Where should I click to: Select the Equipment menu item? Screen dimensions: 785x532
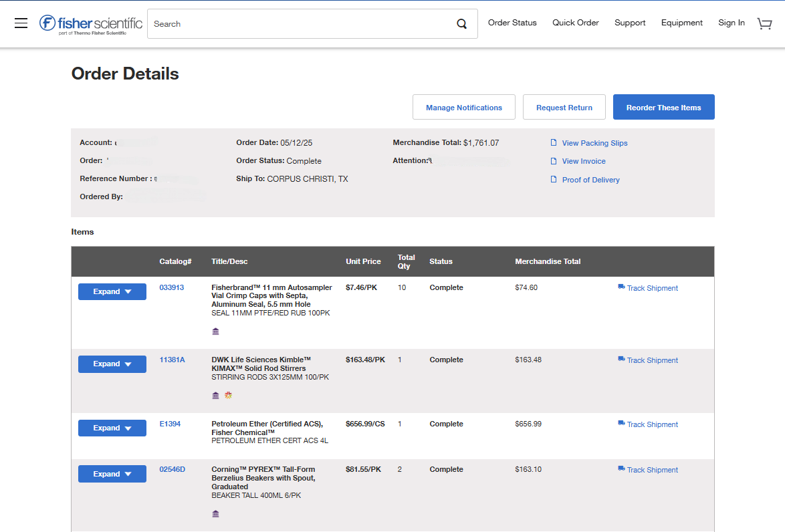681,23
